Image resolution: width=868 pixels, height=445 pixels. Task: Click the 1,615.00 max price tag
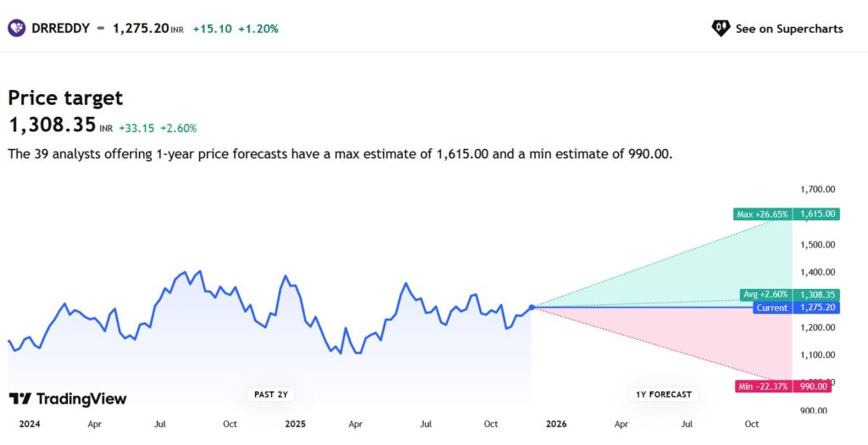[x=817, y=214]
